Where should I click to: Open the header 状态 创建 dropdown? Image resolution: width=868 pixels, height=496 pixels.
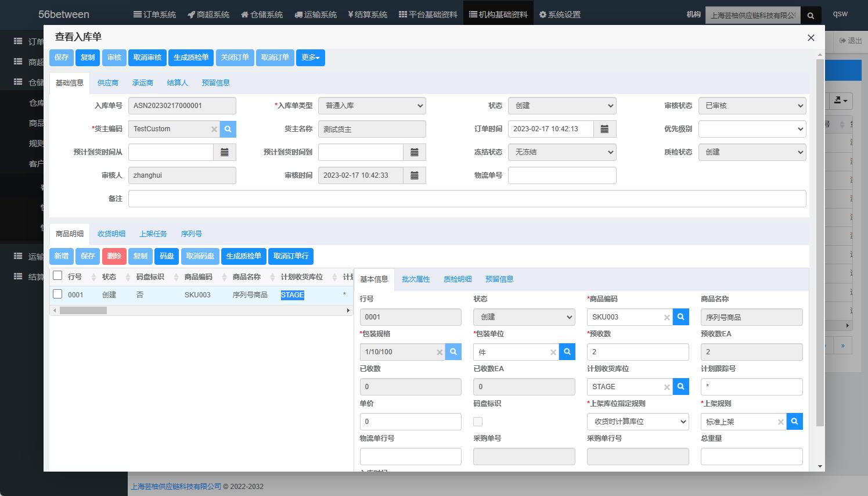(562, 106)
